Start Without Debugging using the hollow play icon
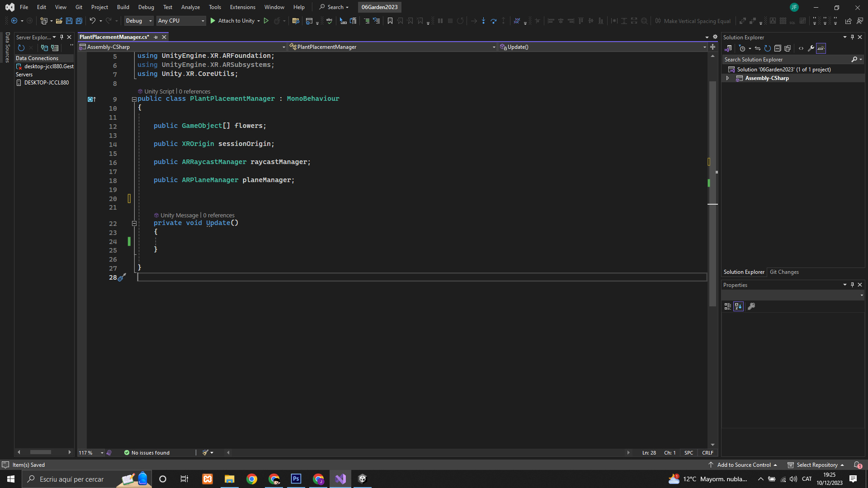The image size is (868, 488). tap(266, 21)
